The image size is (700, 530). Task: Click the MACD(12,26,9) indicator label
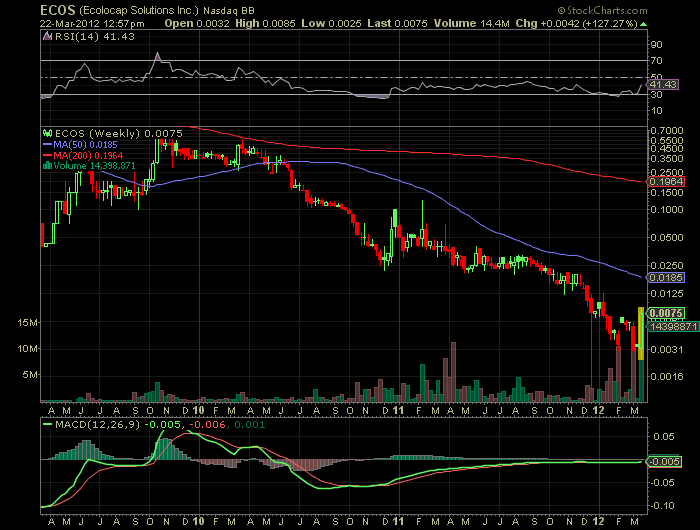(88, 426)
